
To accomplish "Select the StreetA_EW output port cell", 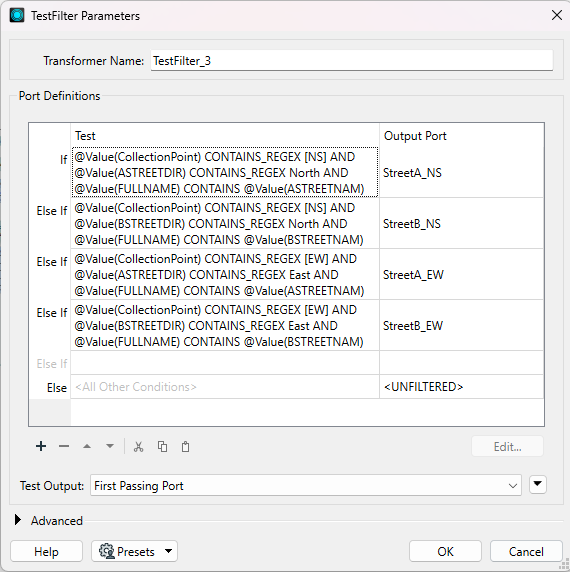I will click(461, 274).
